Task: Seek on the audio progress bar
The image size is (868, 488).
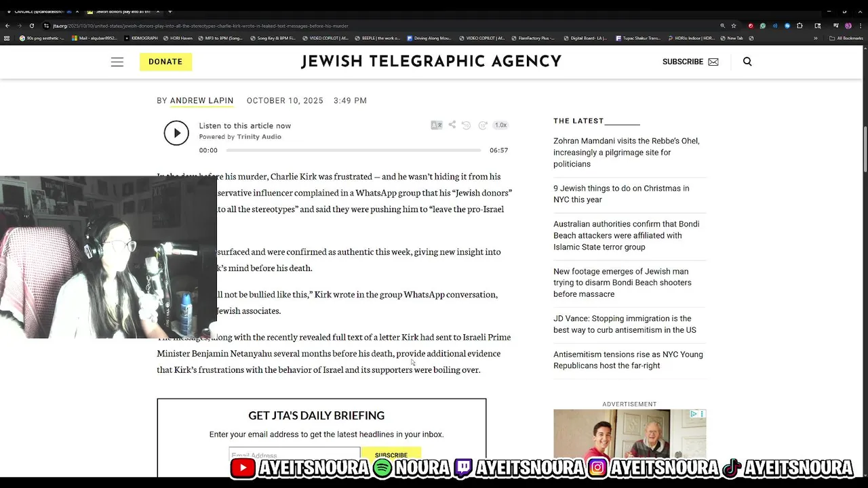Action: click(x=353, y=150)
